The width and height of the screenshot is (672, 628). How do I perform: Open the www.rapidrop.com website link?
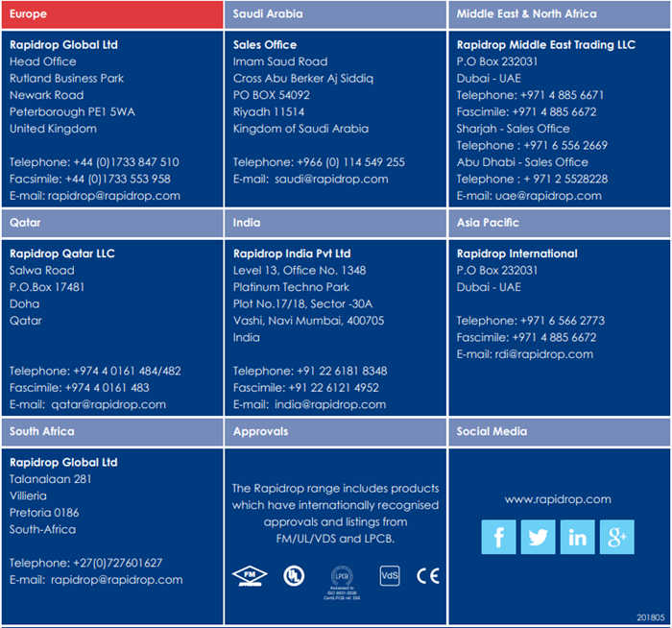(558, 499)
